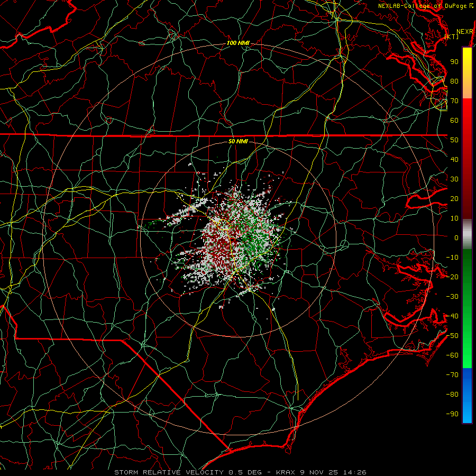Click the -20 value on velocity scale

tap(452, 277)
